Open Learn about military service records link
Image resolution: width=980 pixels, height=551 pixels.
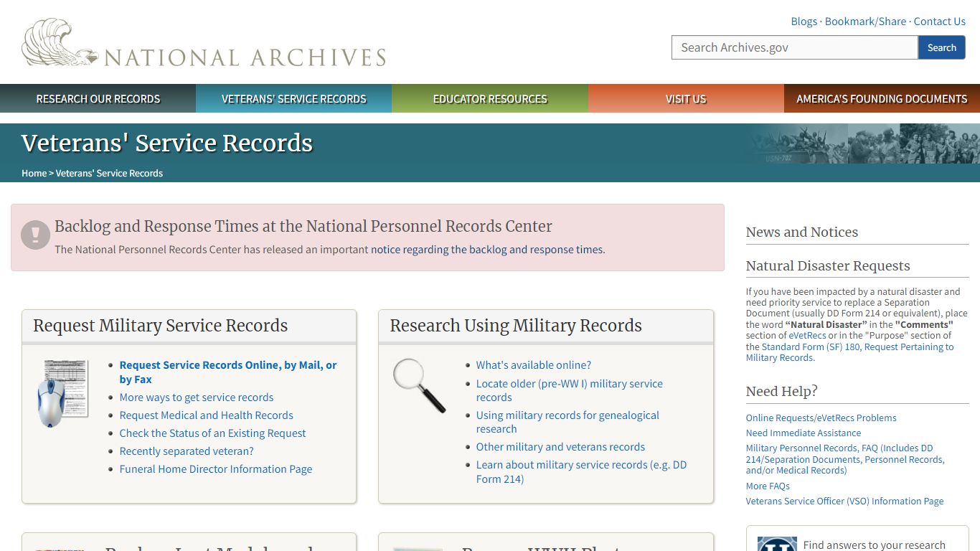[x=581, y=471]
